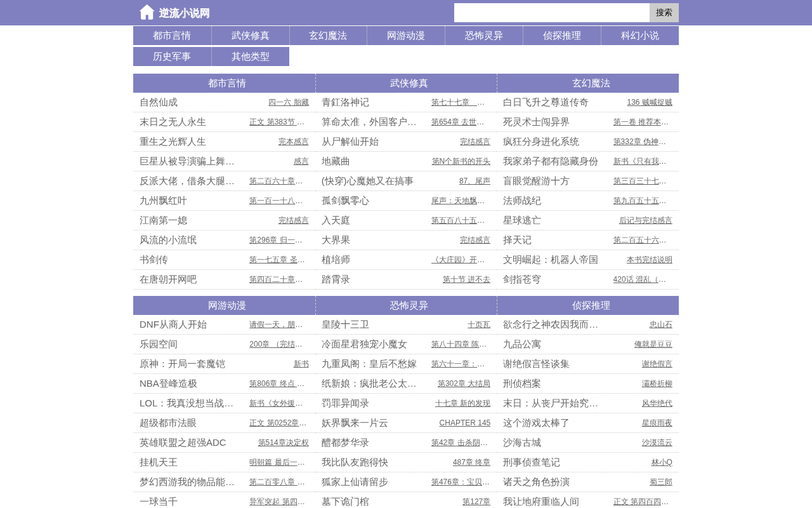Open the novel DNF从商人开始
This screenshot has height=508, width=812.
173,324
